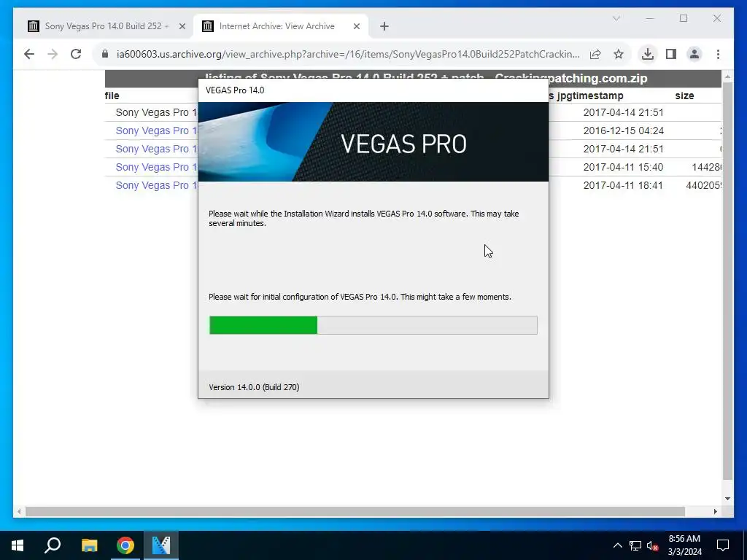Screen dimensions: 747x560
Task: Click the "size" column header
Action: coord(684,96)
